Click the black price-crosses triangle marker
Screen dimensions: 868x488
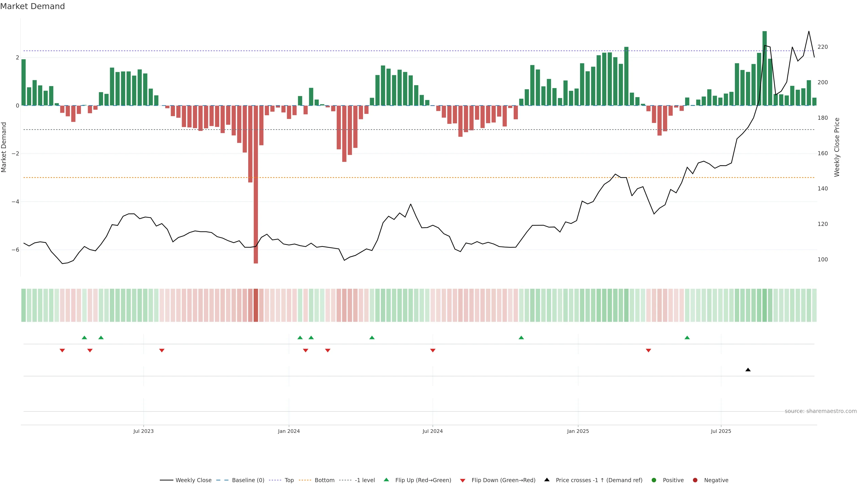748,370
